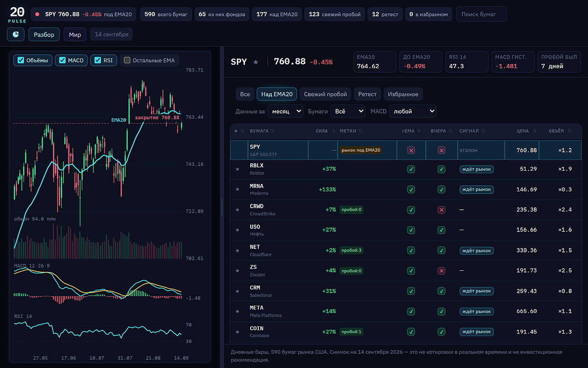Screen dimensions: 588x368
Task: Sort by ЦЕНА column
Action: (x=527, y=131)
